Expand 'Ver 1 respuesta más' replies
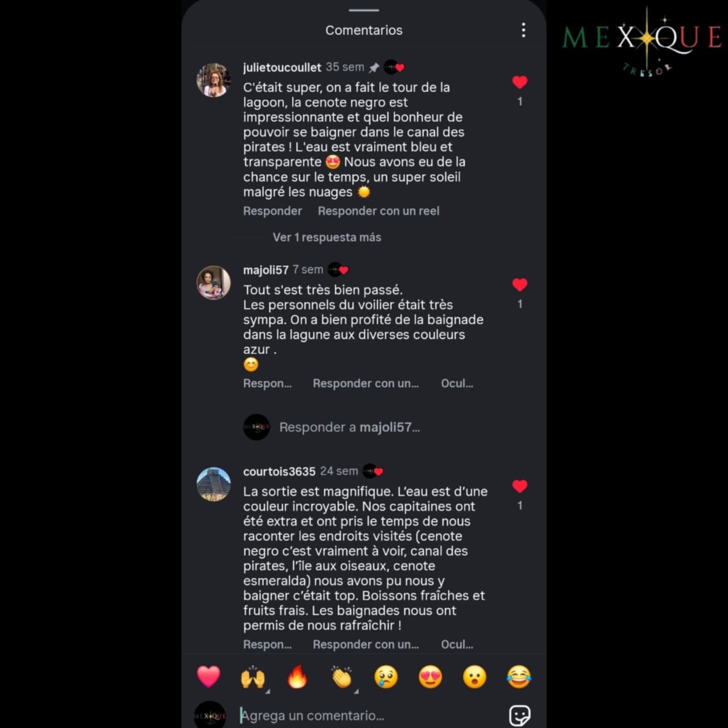728x728 pixels. click(327, 237)
